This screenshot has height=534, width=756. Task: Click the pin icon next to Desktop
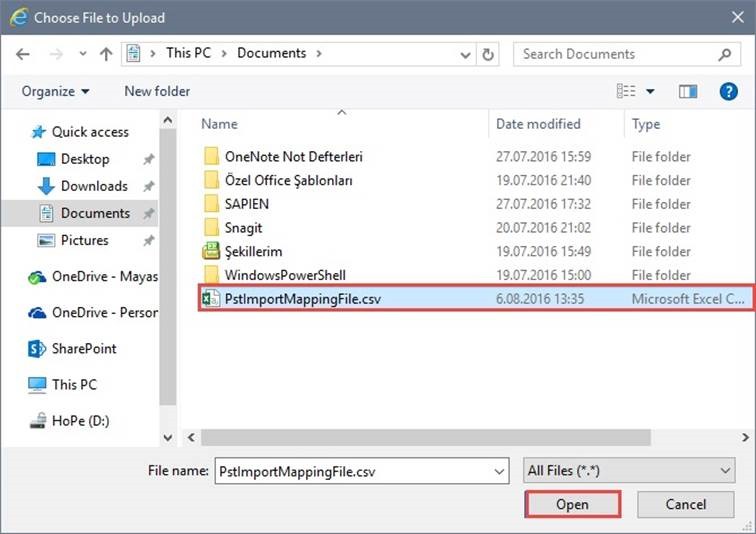tap(148, 159)
